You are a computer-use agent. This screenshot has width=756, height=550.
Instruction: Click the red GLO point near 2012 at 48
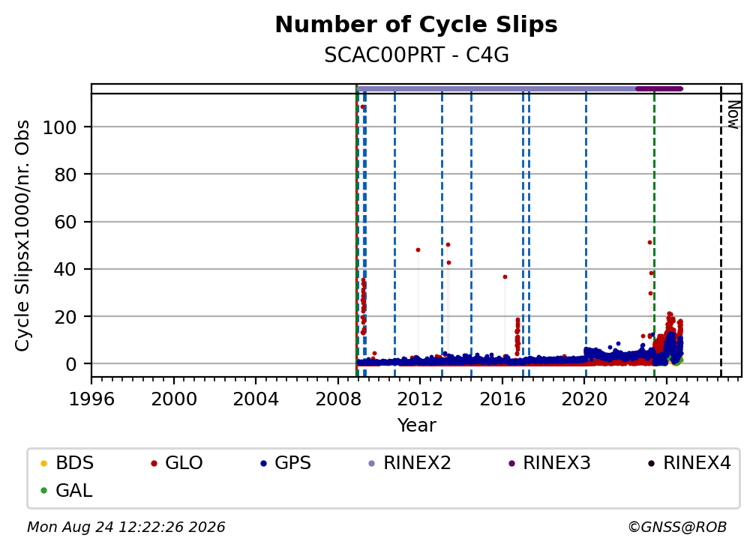tap(418, 250)
